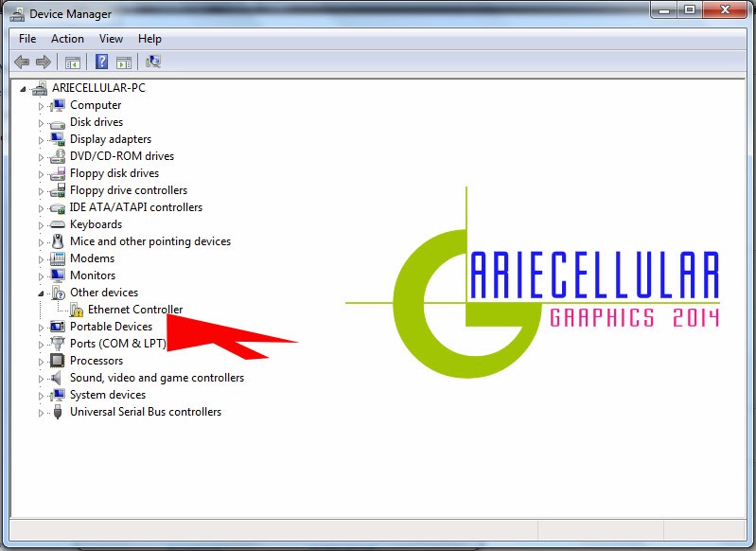Select the Sound, video and game controllers label

(x=157, y=378)
